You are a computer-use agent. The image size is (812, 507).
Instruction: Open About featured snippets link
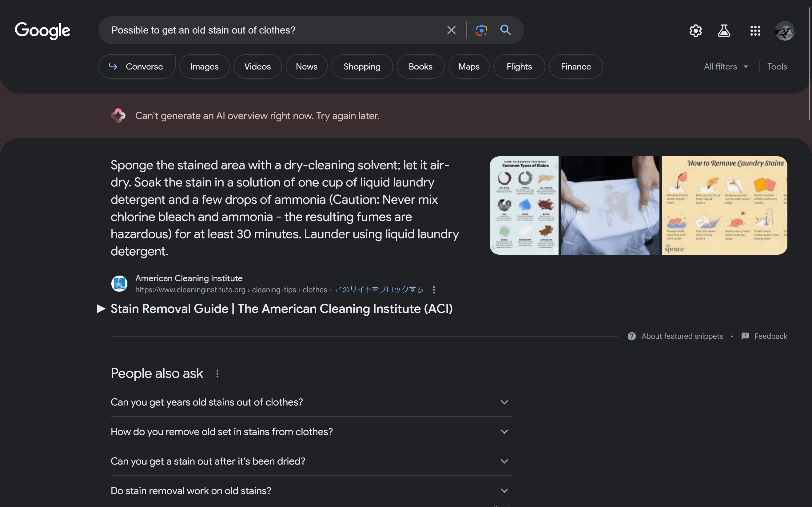682,336
